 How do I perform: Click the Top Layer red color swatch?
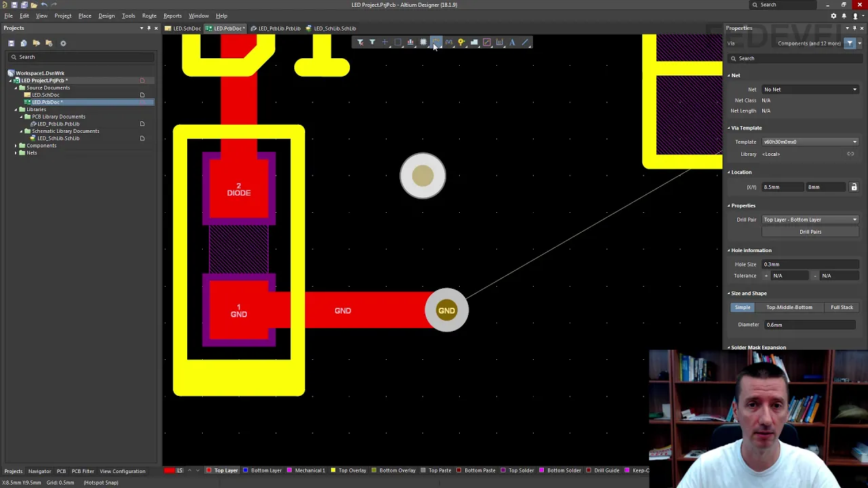click(x=209, y=470)
